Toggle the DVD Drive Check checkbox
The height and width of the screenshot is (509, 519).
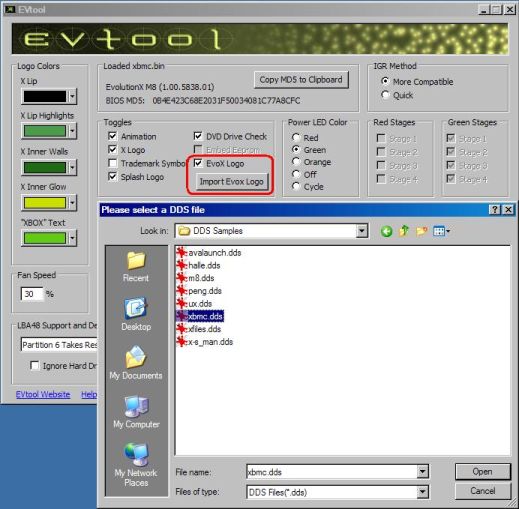pyautogui.click(x=198, y=136)
